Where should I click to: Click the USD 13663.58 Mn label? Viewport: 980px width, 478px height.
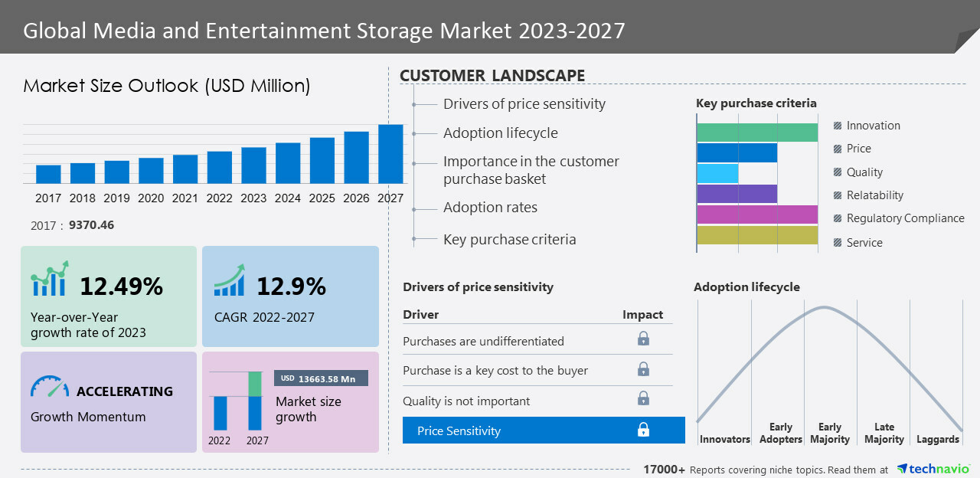point(321,378)
